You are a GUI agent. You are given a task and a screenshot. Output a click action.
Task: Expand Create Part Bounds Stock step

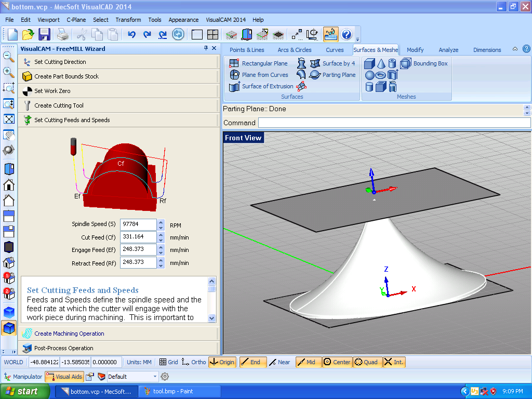(118, 76)
